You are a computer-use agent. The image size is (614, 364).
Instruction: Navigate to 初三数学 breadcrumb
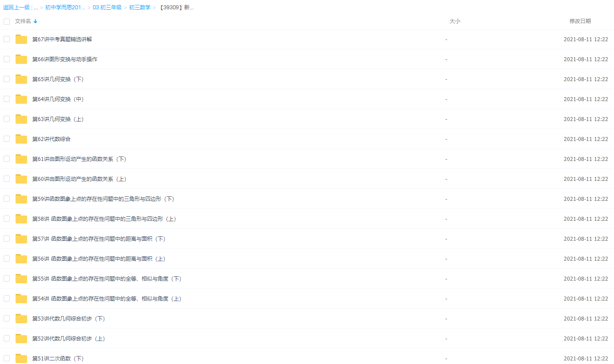pos(139,8)
